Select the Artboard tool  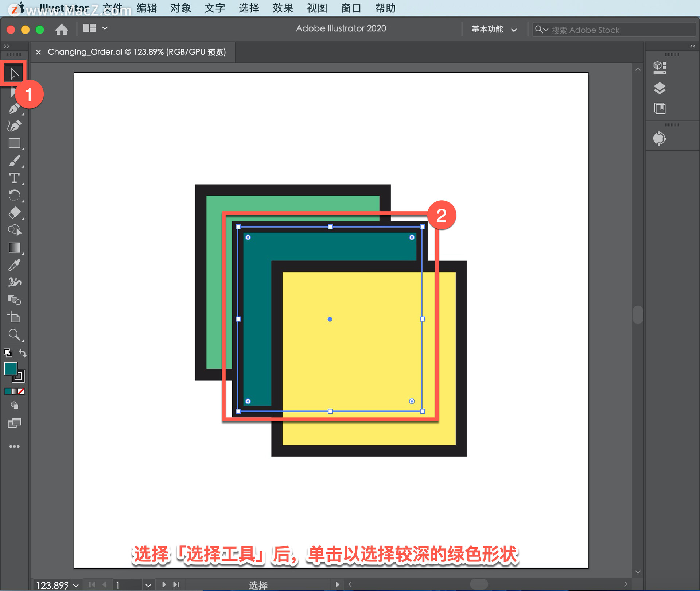14,317
